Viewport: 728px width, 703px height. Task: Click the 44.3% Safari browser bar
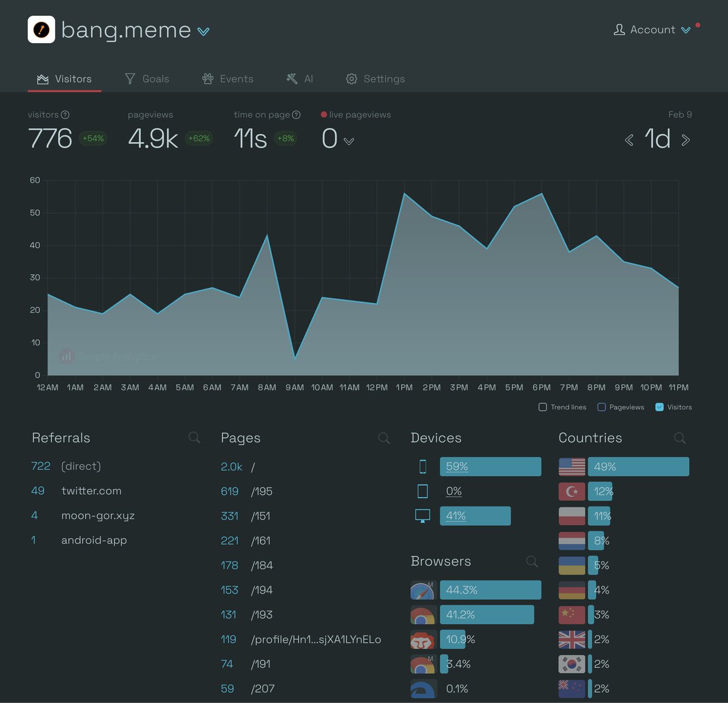[x=490, y=590]
